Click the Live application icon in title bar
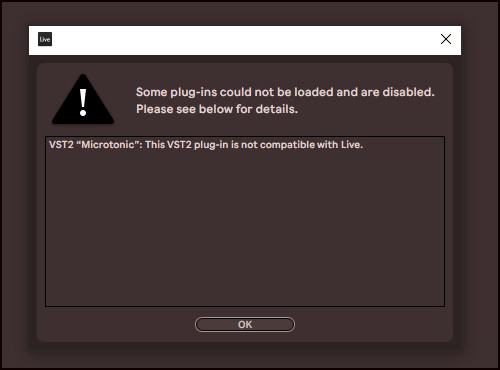The image size is (500, 370). pyautogui.click(x=45, y=39)
